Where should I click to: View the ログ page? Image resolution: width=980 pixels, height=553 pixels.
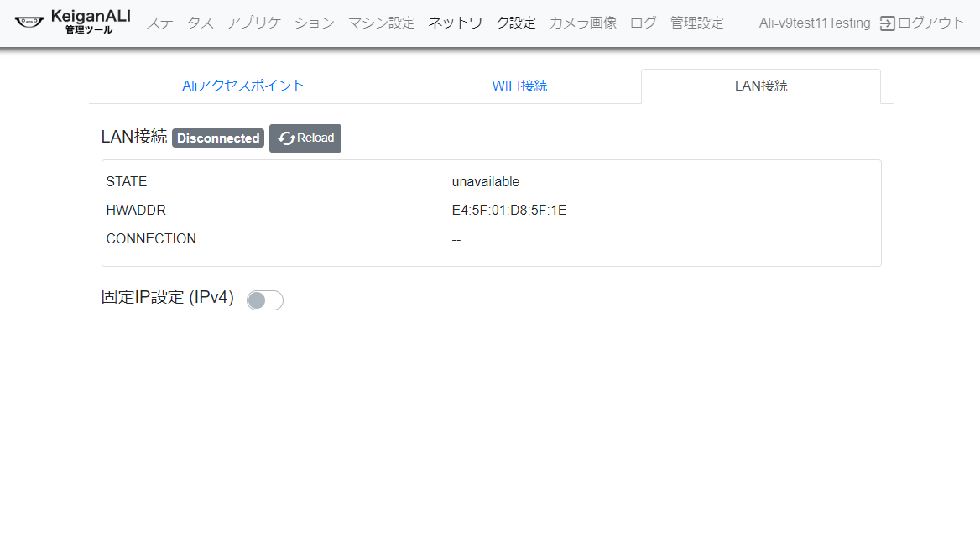click(643, 23)
